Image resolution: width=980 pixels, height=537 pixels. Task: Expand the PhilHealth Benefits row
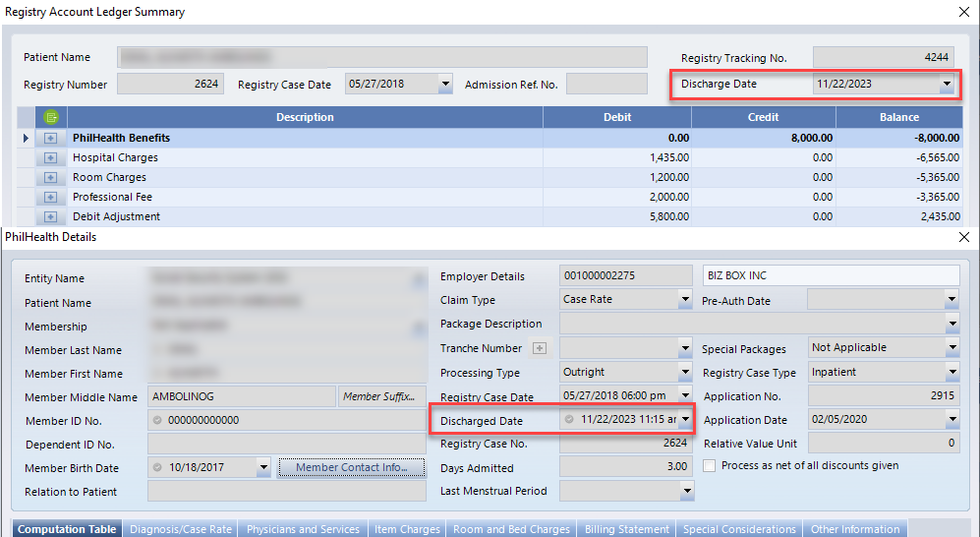click(51, 139)
